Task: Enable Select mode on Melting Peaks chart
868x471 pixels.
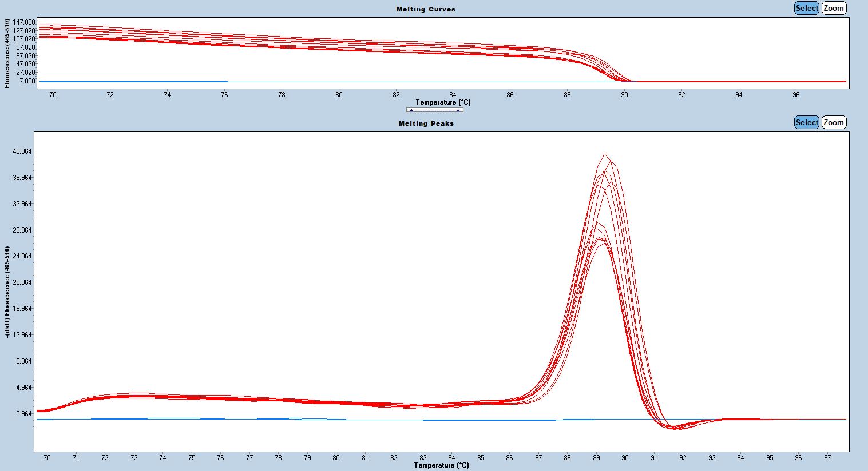Action: 807,122
